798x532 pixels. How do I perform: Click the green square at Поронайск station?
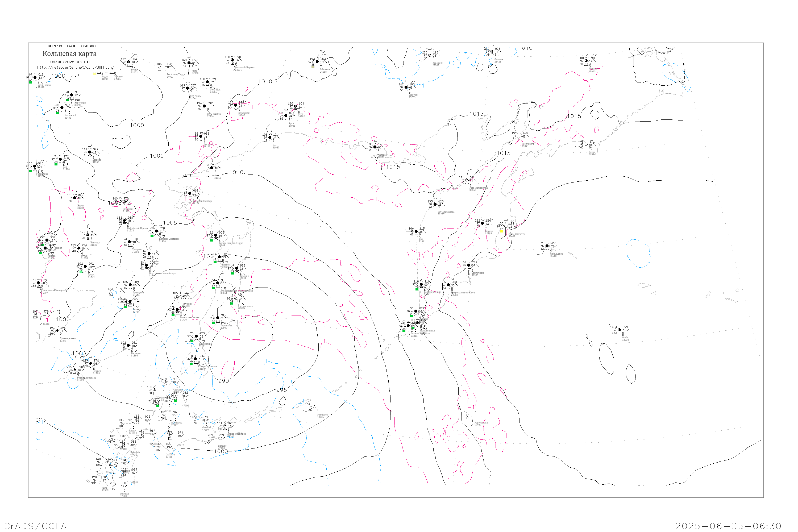pyautogui.click(x=213, y=323)
